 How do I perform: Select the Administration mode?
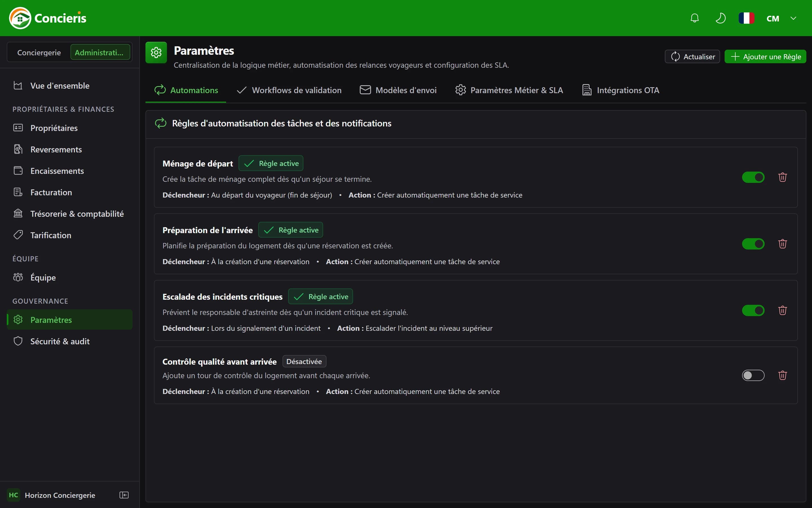[100, 52]
